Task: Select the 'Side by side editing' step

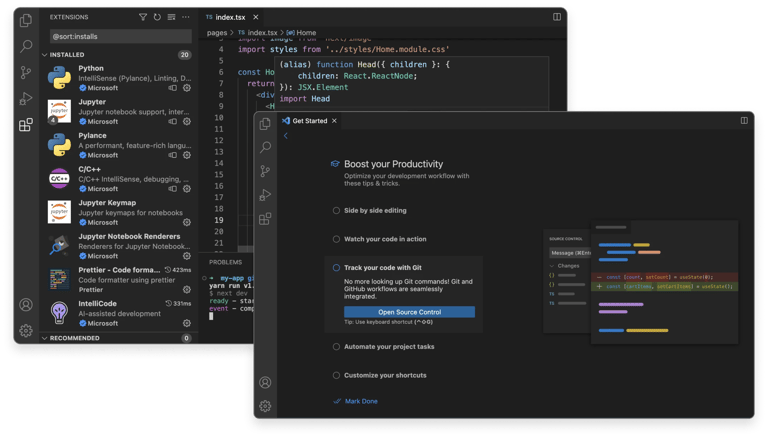Action: 375,211
